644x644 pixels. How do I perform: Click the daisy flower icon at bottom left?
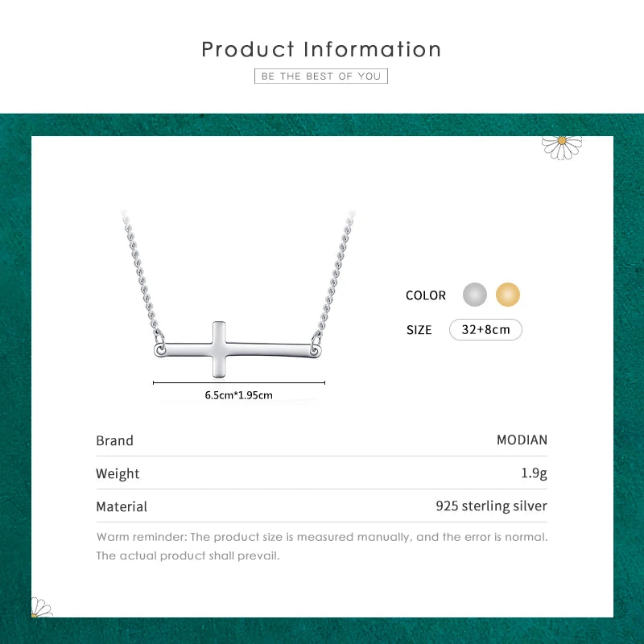(x=40, y=608)
